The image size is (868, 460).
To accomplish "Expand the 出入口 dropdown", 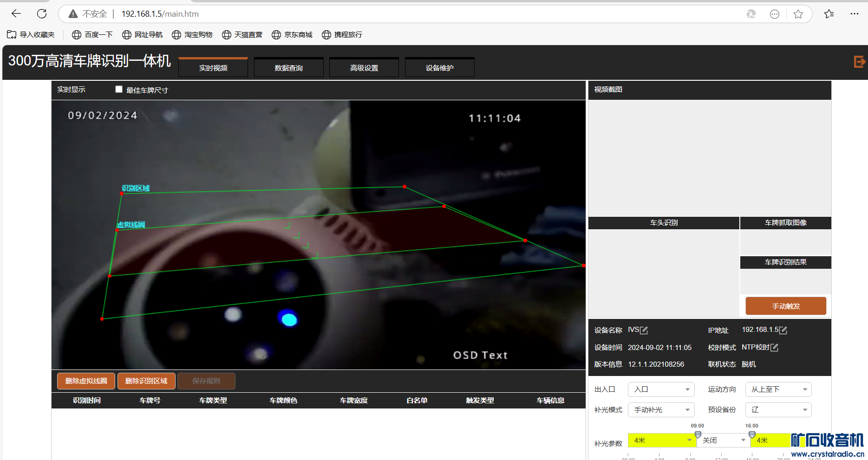I will click(x=661, y=389).
